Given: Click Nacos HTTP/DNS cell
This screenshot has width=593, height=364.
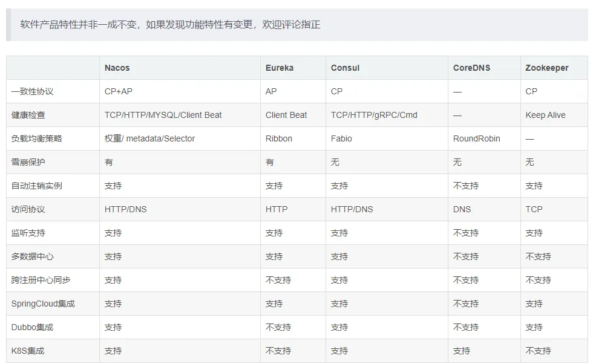Looking at the screenshot, I should [x=126, y=209].
